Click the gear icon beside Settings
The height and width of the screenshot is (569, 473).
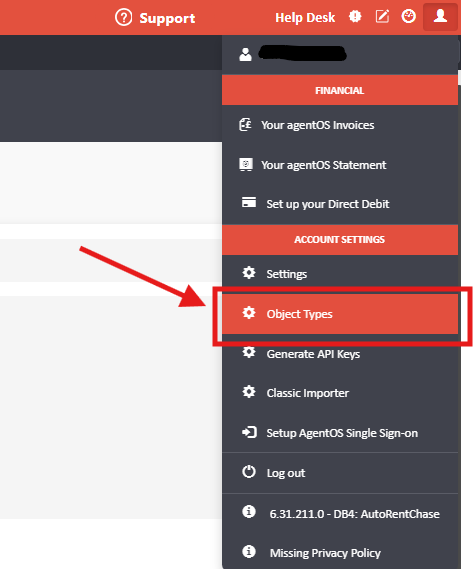pyautogui.click(x=249, y=273)
